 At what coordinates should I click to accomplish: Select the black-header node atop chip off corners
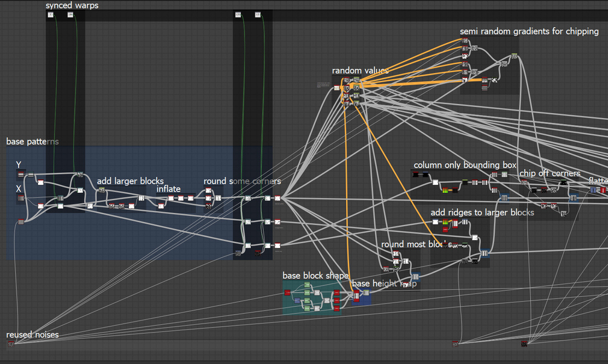(x=564, y=182)
